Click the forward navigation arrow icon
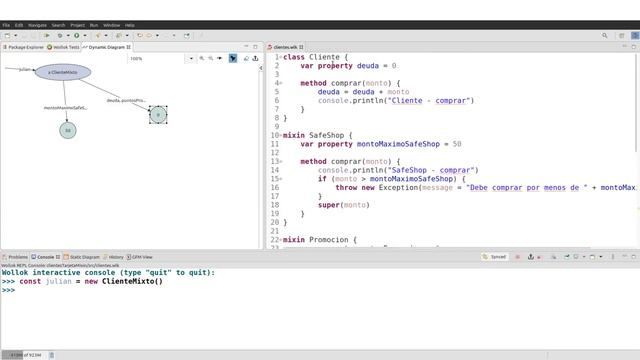Viewport: 640px width, 360px height. (149, 36)
